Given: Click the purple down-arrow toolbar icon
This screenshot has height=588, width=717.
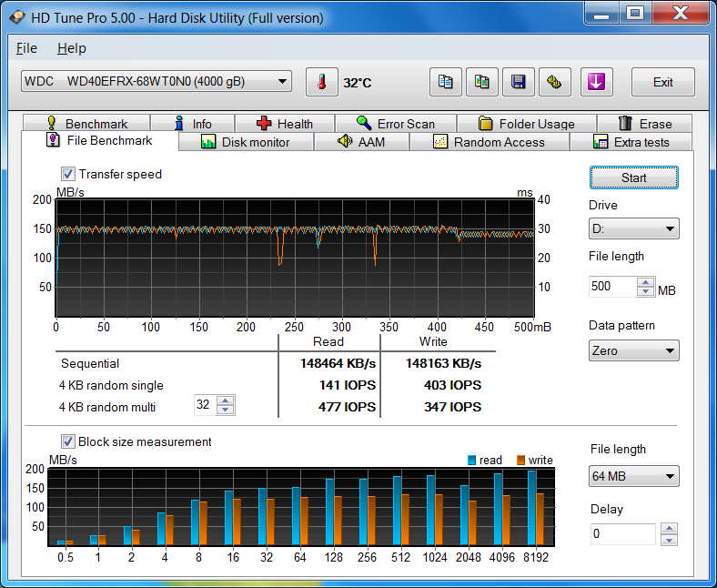Looking at the screenshot, I should pos(596,82).
